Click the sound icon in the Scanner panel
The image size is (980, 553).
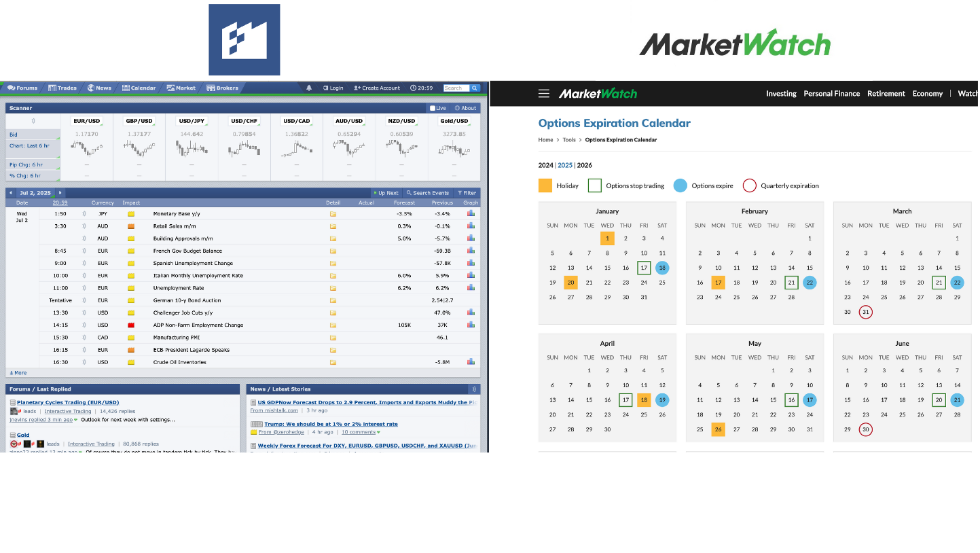tap(33, 121)
